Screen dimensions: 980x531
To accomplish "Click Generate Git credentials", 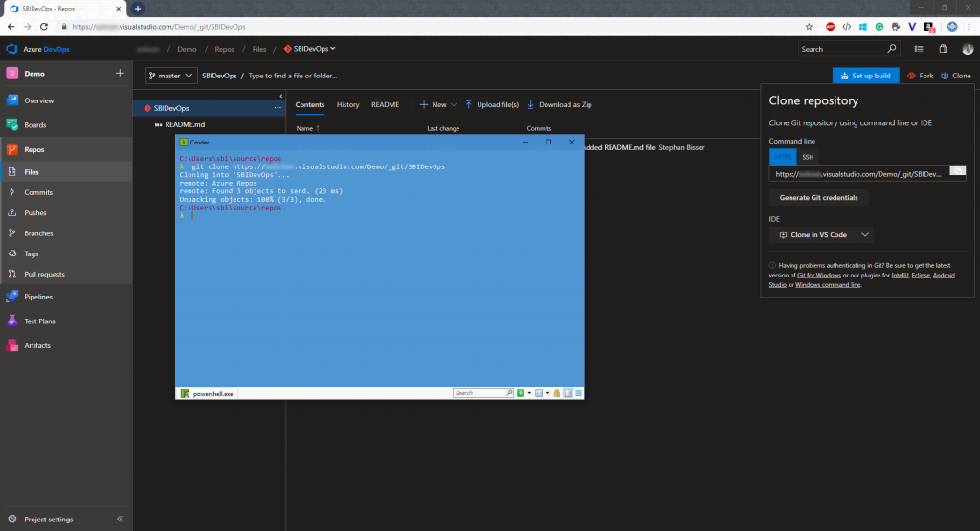I will 818,197.
